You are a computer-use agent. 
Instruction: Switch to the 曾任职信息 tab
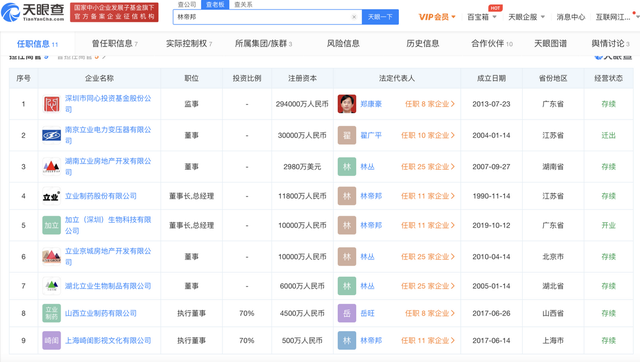[x=114, y=43]
